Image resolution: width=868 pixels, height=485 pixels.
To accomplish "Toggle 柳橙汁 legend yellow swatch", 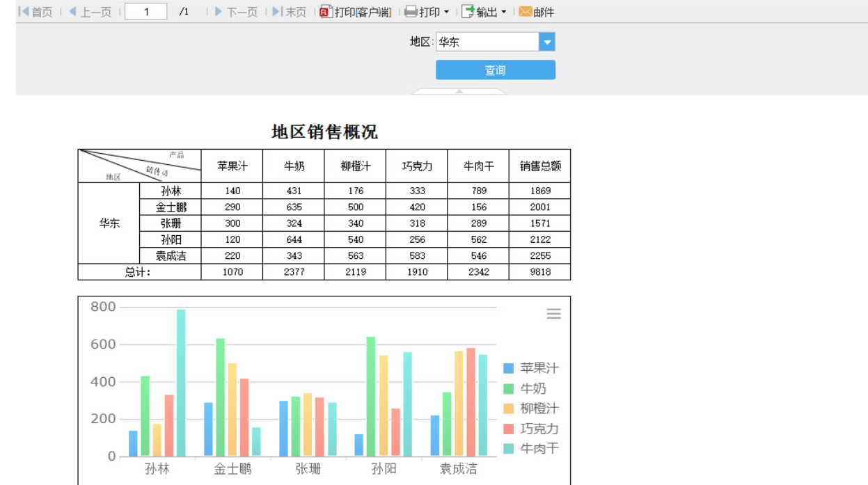I will tap(509, 409).
